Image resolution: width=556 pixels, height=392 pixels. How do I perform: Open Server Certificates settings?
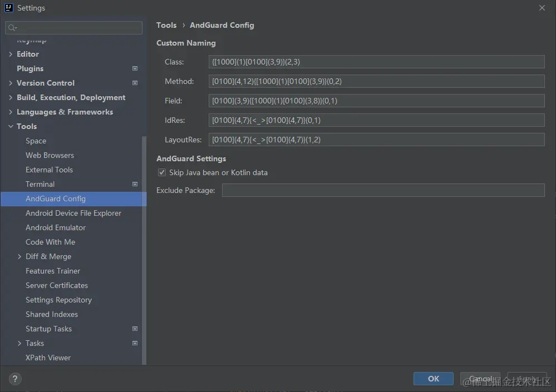tap(57, 285)
